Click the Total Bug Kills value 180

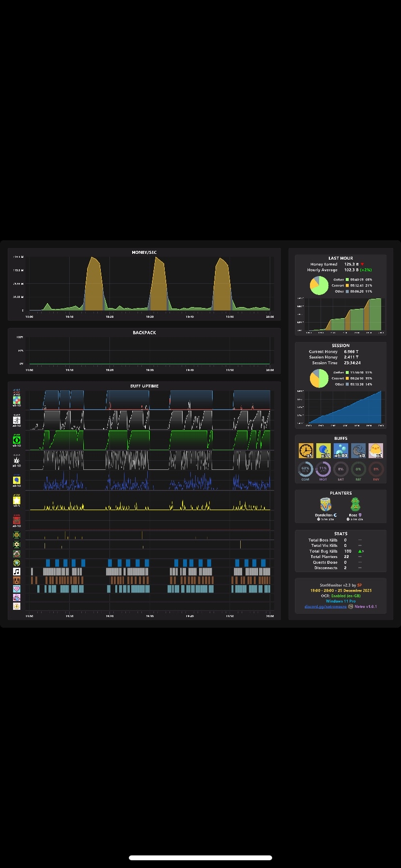tap(348, 551)
